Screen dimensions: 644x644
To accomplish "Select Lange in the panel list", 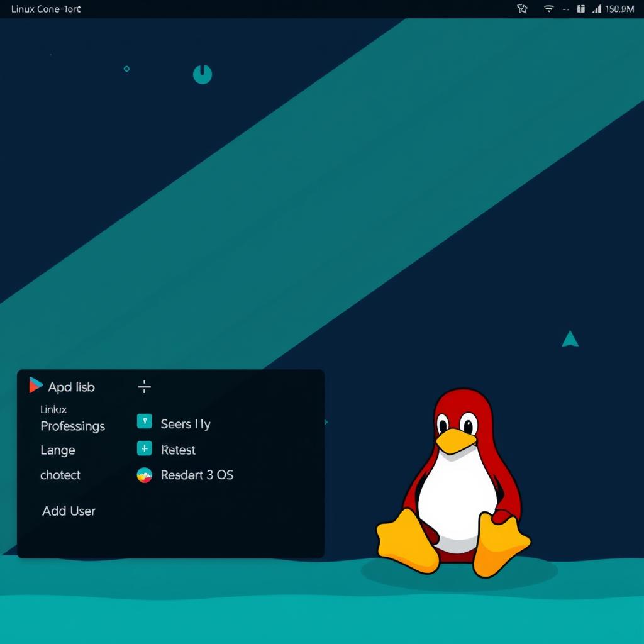I will point(58,450).
